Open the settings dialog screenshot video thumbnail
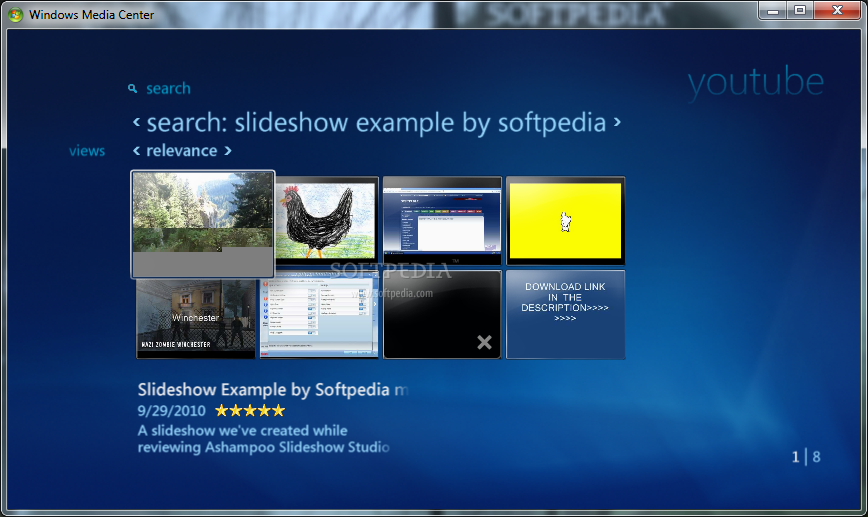The width and height of the screenshot is (868, 517). 319,314
